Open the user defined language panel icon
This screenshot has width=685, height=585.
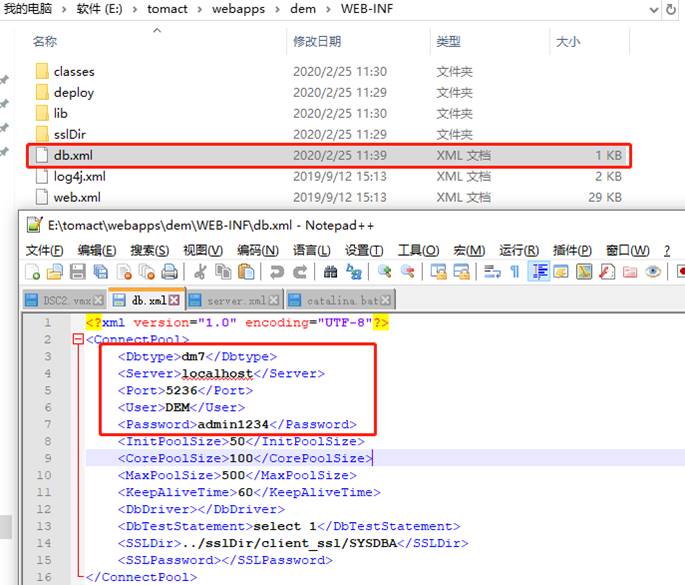561,272
